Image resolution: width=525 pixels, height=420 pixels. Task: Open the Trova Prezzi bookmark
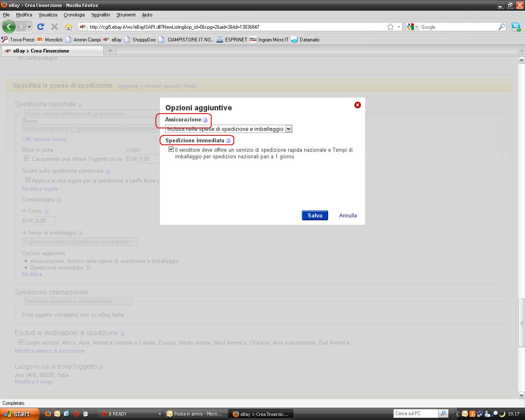(x=18, y=40)
